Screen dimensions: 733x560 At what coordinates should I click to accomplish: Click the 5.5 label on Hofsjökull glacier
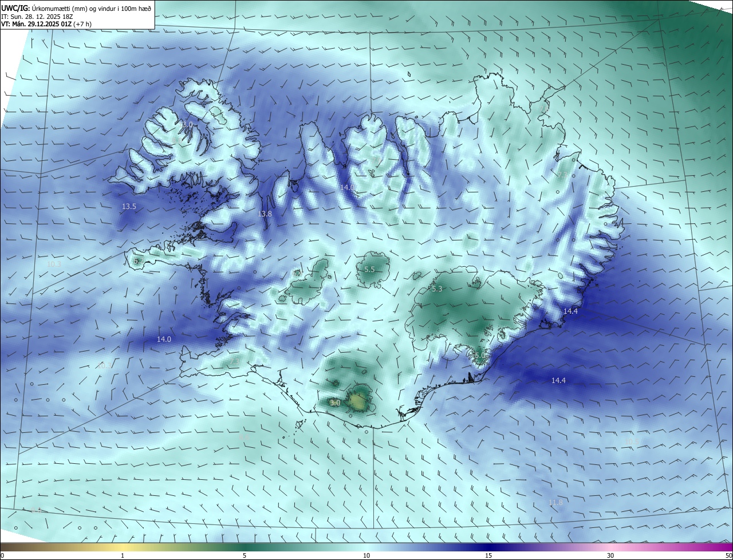click(x=369, y=269)
